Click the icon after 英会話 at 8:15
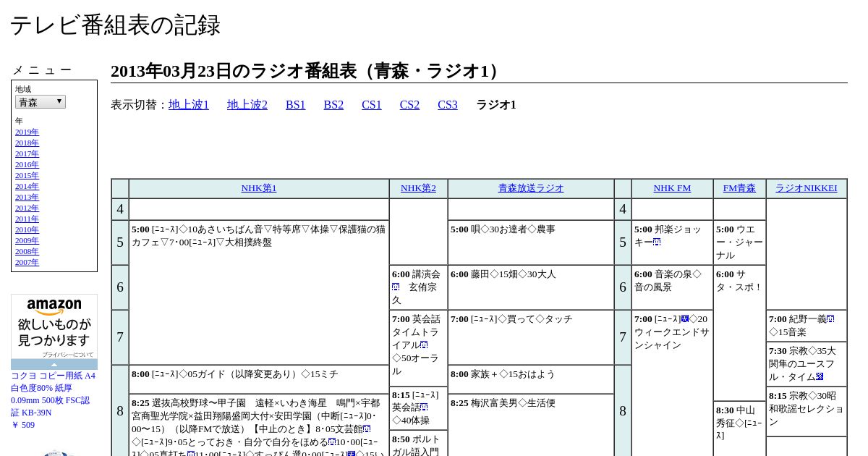 pyautogui.click(x=423, y=408)
